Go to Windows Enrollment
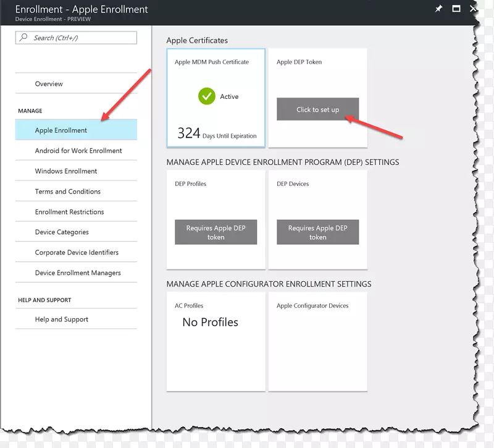Screen dimensions: 494x448 [66, 171]
